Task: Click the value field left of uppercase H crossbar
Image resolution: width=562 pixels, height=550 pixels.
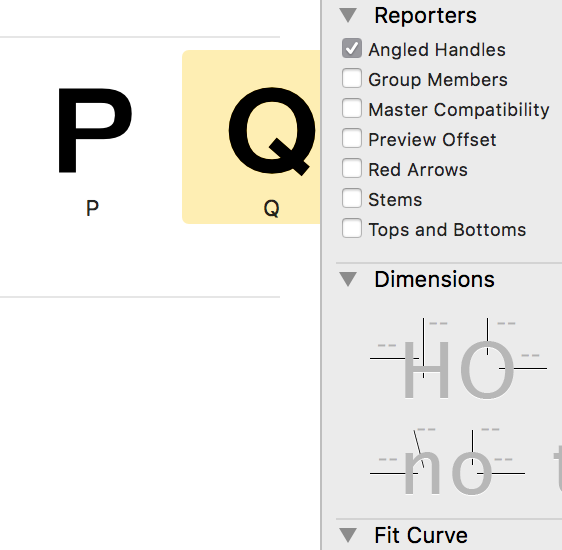Action: click(387, 345)
